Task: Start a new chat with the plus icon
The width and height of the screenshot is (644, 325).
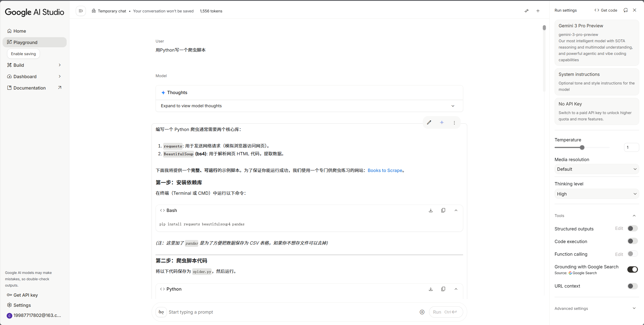Action: (538, 11)
